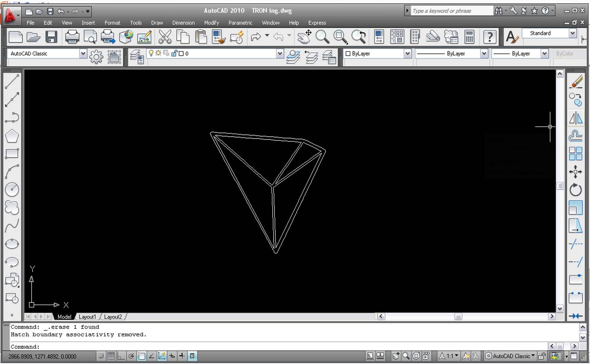Activate the Erase tool
This screenshot has height=364, width=590.
pyautogui.click(x=576, y=82)
